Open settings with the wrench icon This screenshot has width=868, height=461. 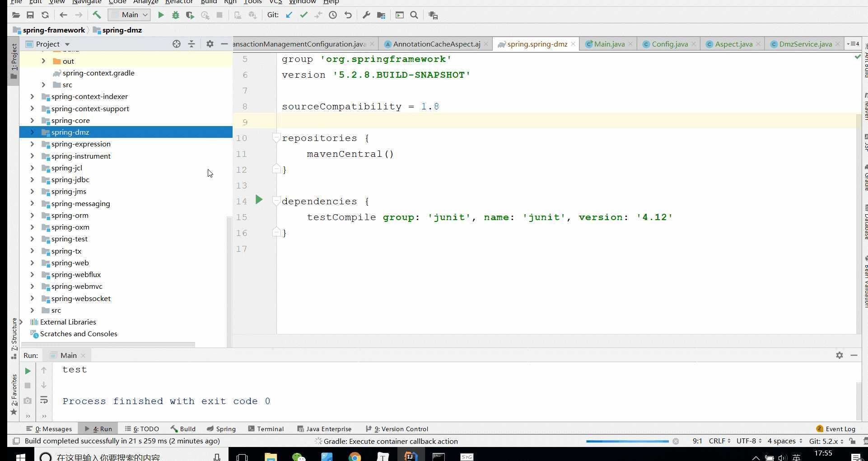tap(366, 15)
